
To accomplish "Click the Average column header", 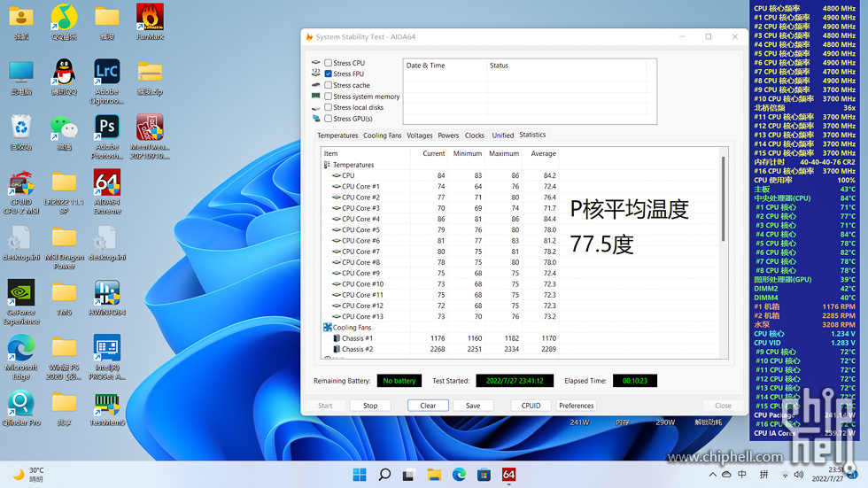I will pos(542,154).
